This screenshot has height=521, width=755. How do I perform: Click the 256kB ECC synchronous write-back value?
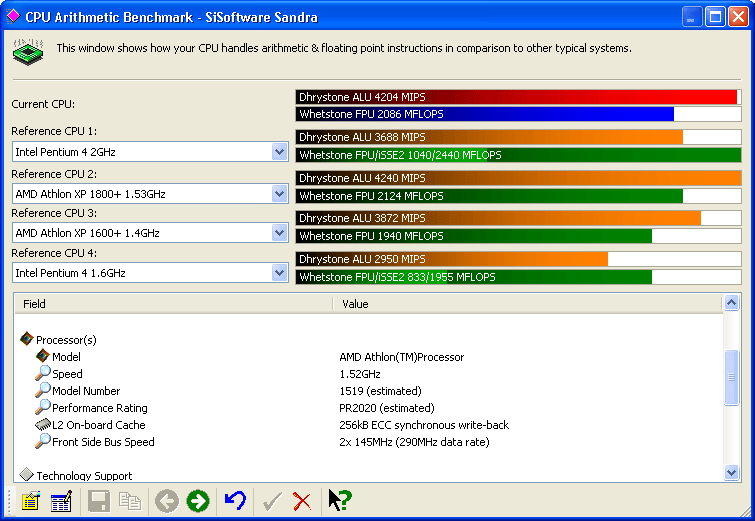(x=424, y=425)
